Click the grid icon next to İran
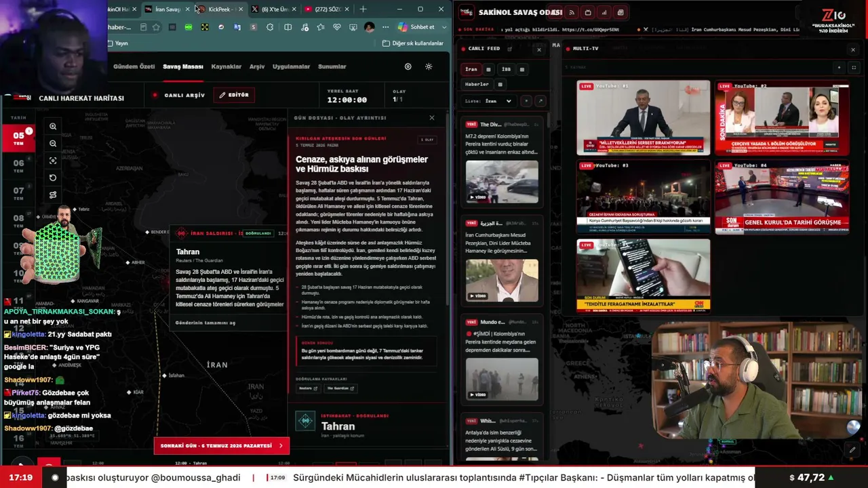 (488, 69)
